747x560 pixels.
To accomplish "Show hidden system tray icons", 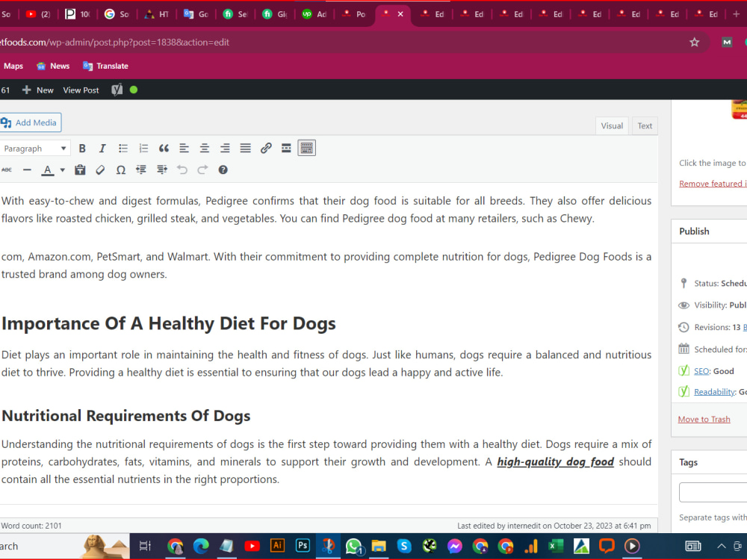I will tap(722, 547).
